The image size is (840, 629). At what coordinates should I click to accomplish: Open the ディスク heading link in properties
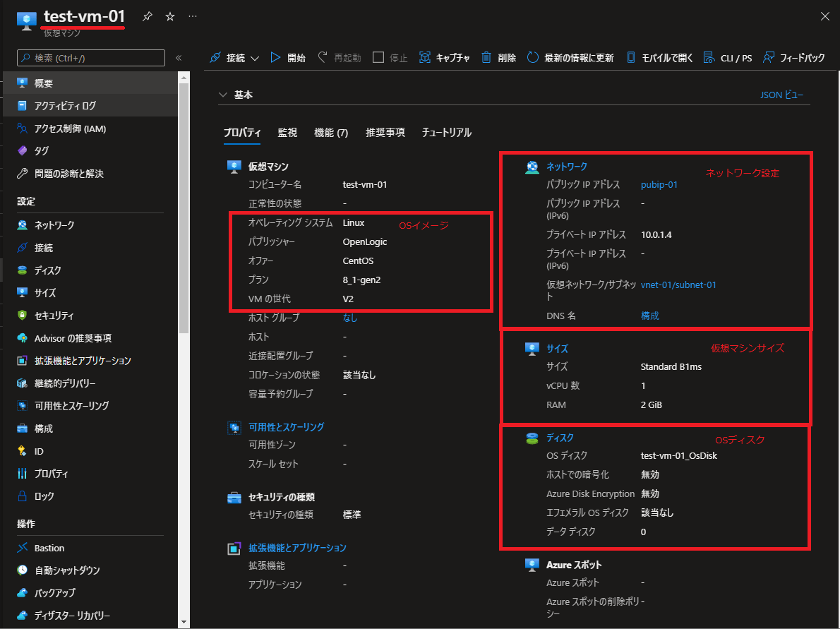coord(560,438)
